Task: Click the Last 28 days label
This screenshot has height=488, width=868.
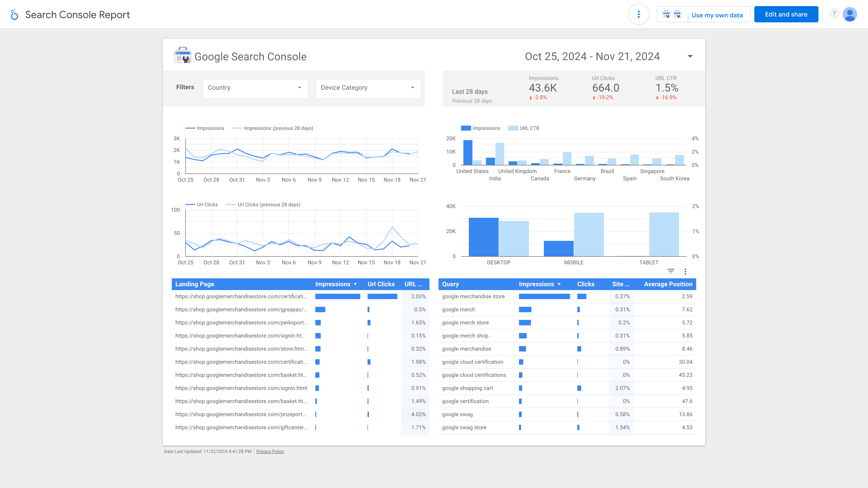Action: (469, 91)
